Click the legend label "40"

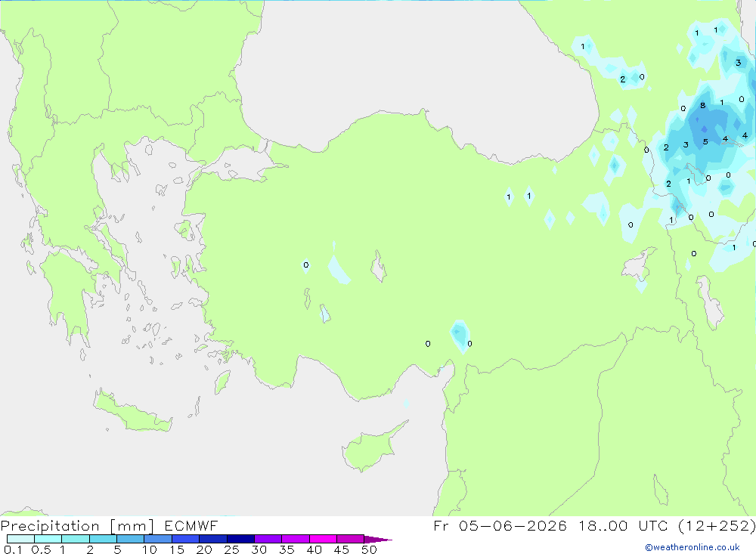(x=314, y=549)
